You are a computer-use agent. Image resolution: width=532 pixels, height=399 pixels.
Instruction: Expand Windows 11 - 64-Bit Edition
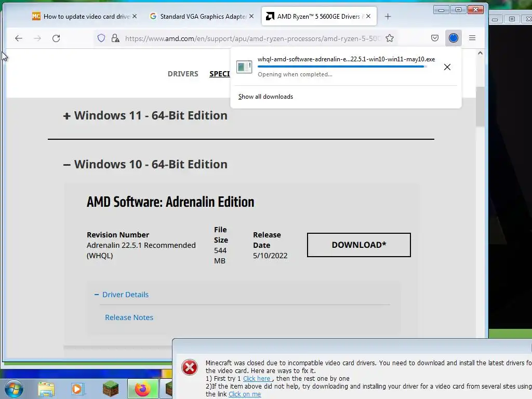point(145,116)
